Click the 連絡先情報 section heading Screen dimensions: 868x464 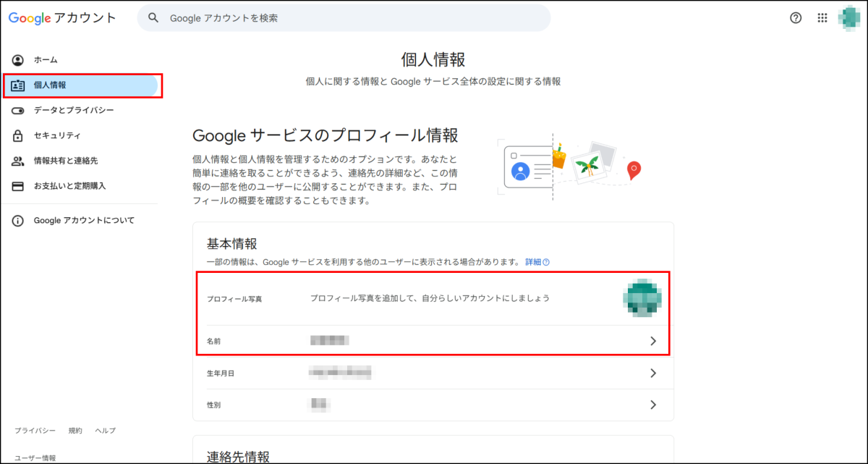[x=238, y=456]
